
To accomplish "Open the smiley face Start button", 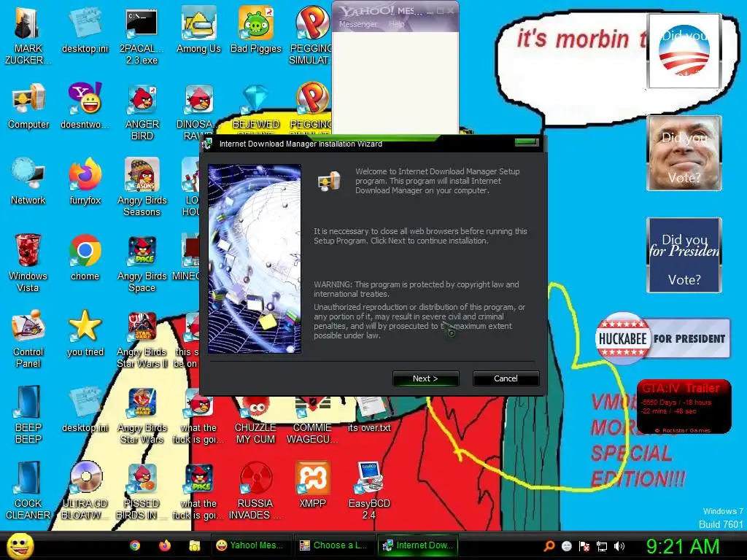I will 20,545.
